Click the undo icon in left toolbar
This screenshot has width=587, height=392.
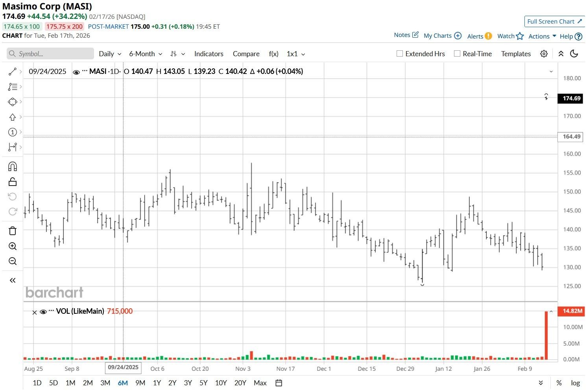click(x=13, y=197)
